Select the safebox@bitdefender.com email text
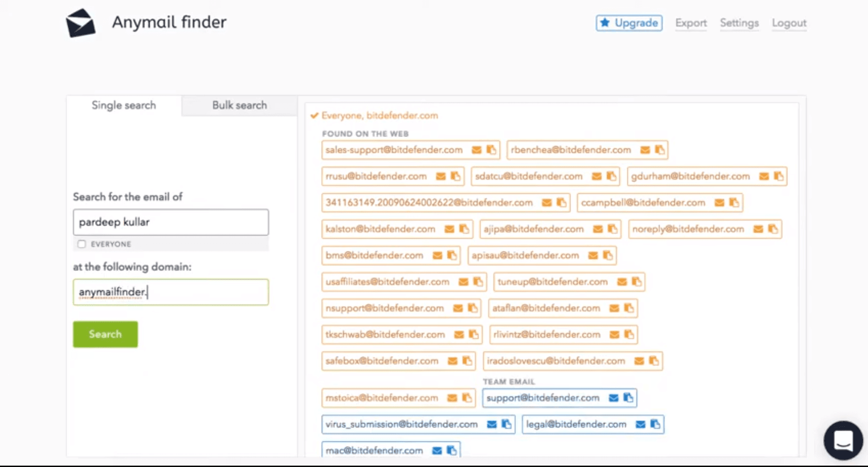This screenshot has height=467, width=868. 382,361
